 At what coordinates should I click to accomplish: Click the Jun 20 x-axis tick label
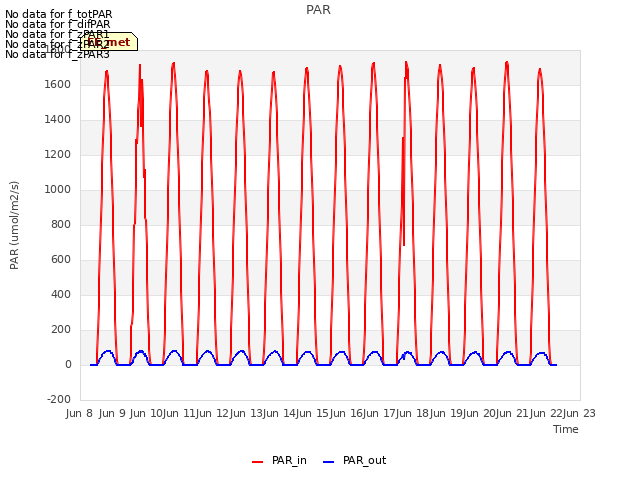tap(479, 413)
